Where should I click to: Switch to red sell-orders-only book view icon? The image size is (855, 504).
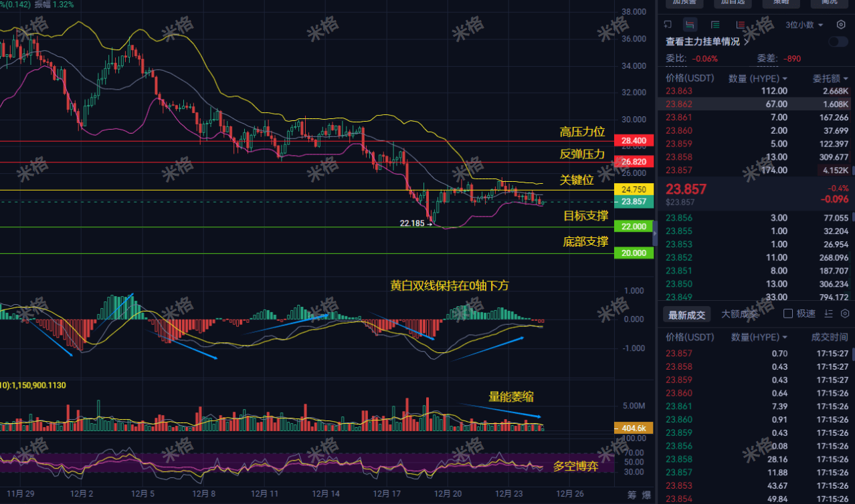[x=741, y=25]
